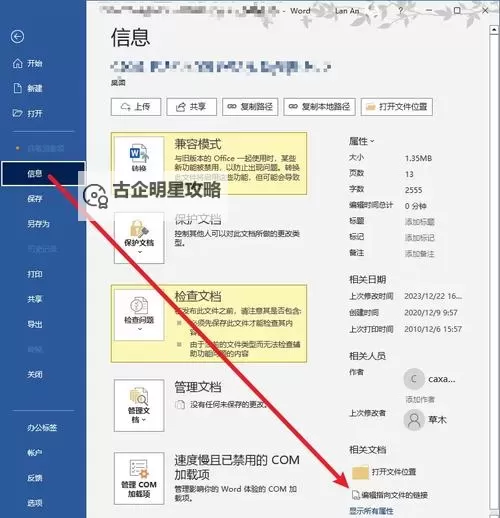Expand the 属性 properties dropdown
This screenshot has height=518, width=500.
coord(361,141)
